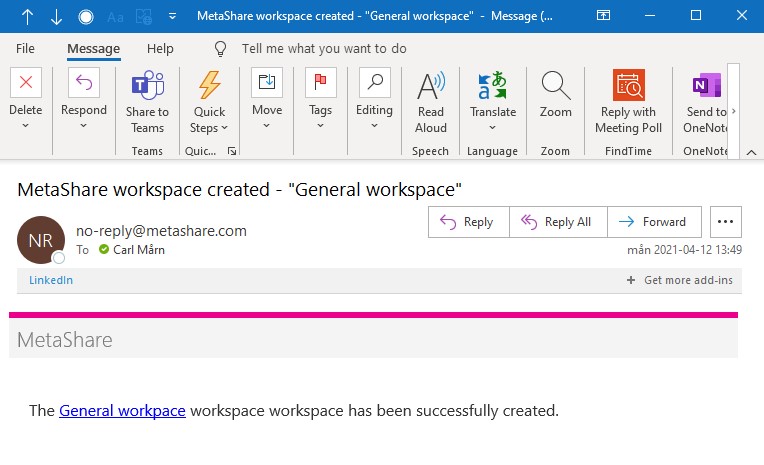Open Customize Quick Access Toolbar dropdown

(x=172, y=16)
